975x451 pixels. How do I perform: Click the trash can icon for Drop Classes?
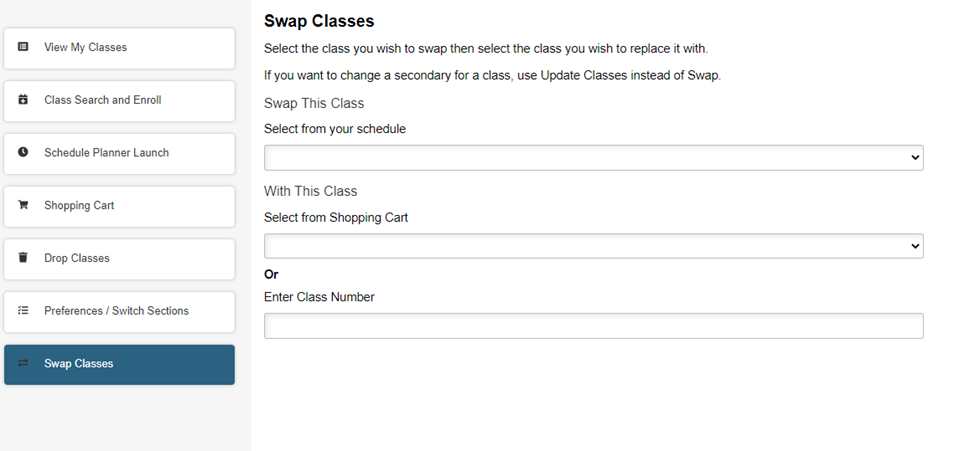[23, 258]
